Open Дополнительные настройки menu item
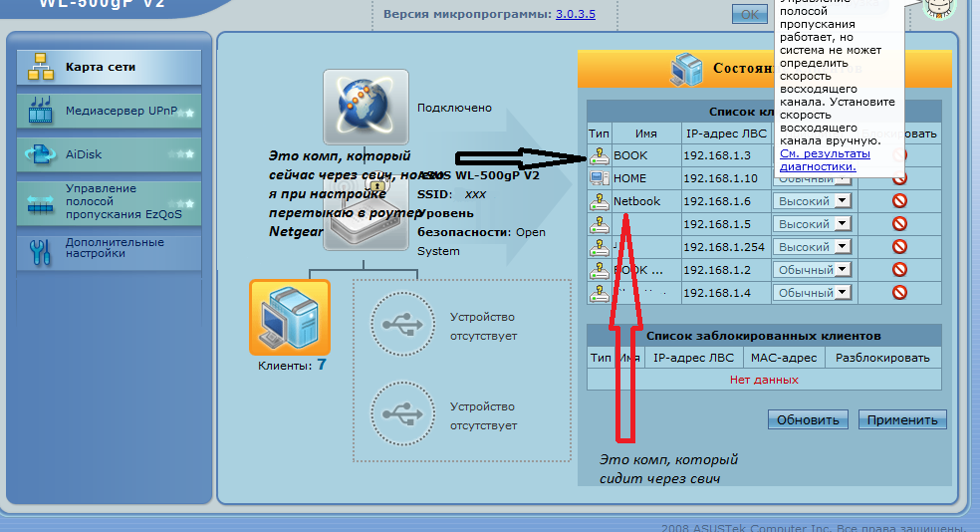This screenshot has height=532, width=980. coord(110,250)
